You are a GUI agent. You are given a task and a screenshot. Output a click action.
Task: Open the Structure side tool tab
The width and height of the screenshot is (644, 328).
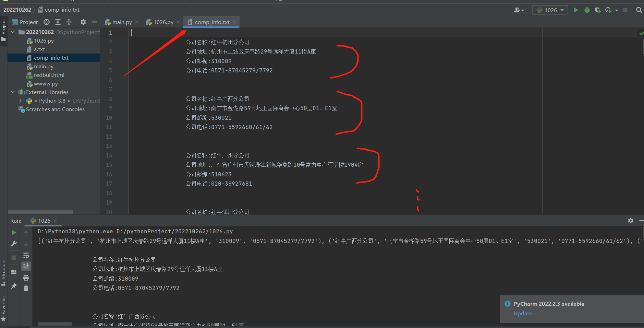[3, 272]
